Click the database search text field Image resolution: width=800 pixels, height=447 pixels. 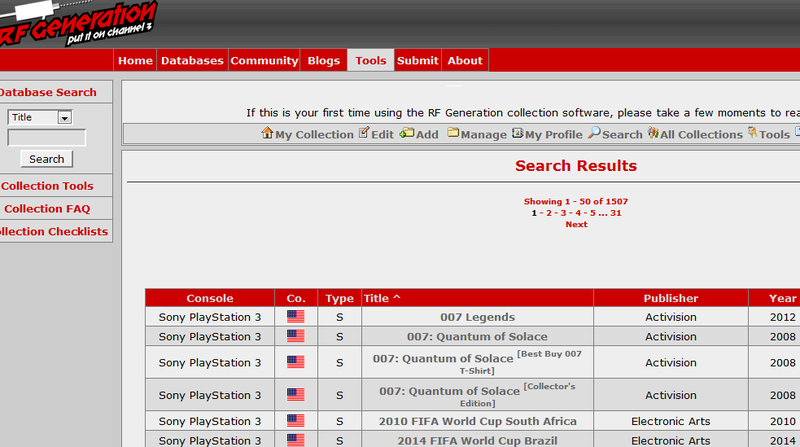point(46,138)
